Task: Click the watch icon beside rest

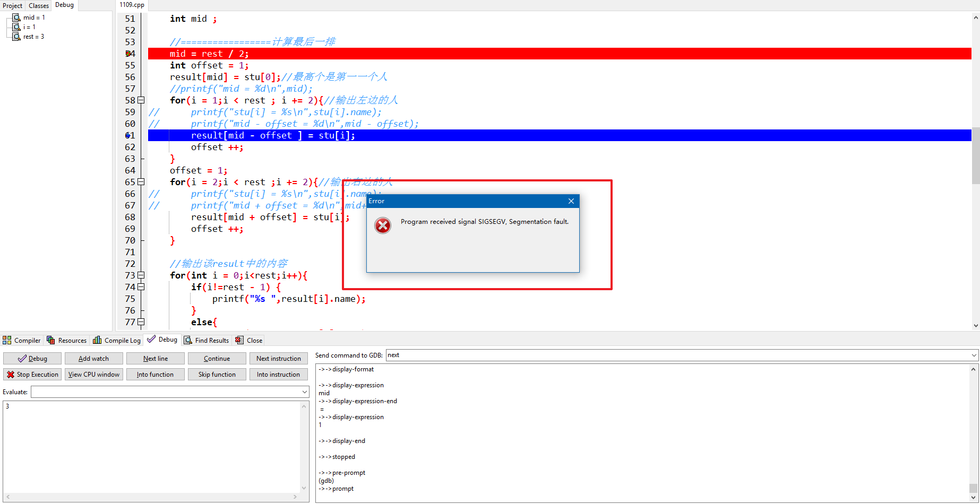Action: [16, 37]
